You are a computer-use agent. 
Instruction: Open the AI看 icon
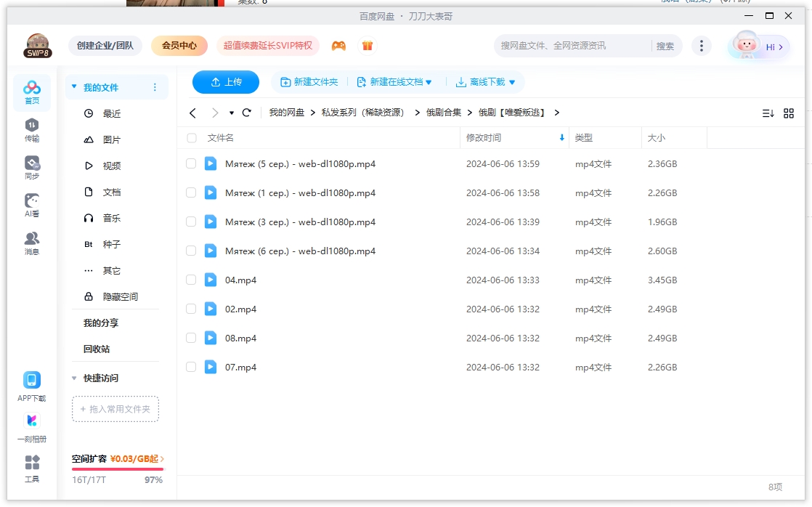pos(31,205)
